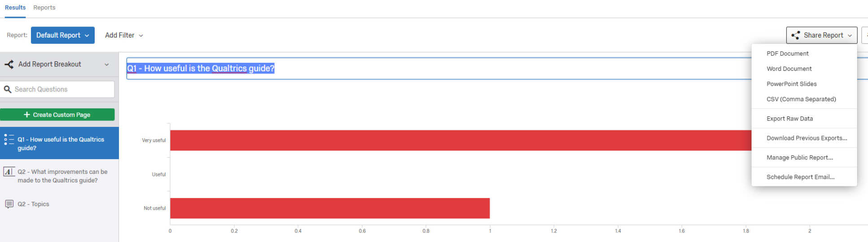868x242 pixels.
Task: Click the Add Report Breakout icon
Action: (9, 65)
